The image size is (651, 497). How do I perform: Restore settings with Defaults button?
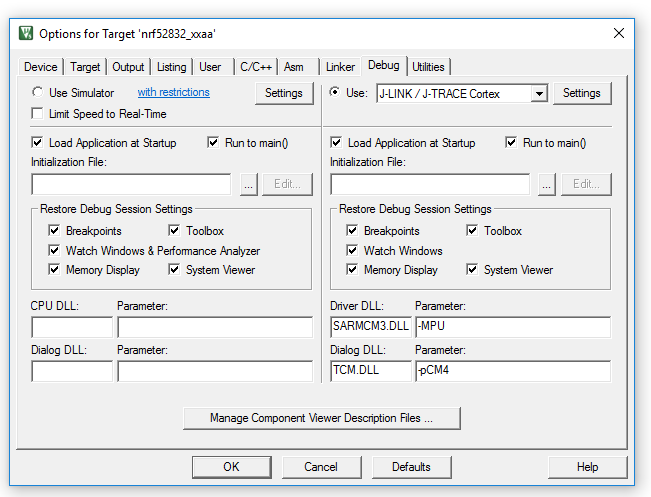coord(411,467)
